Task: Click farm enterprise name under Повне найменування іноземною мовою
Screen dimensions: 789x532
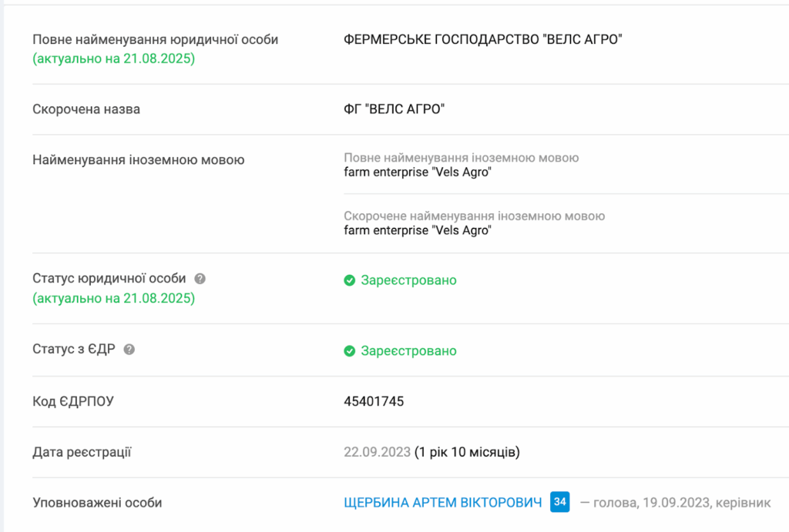Action: (x=418, y=172)
